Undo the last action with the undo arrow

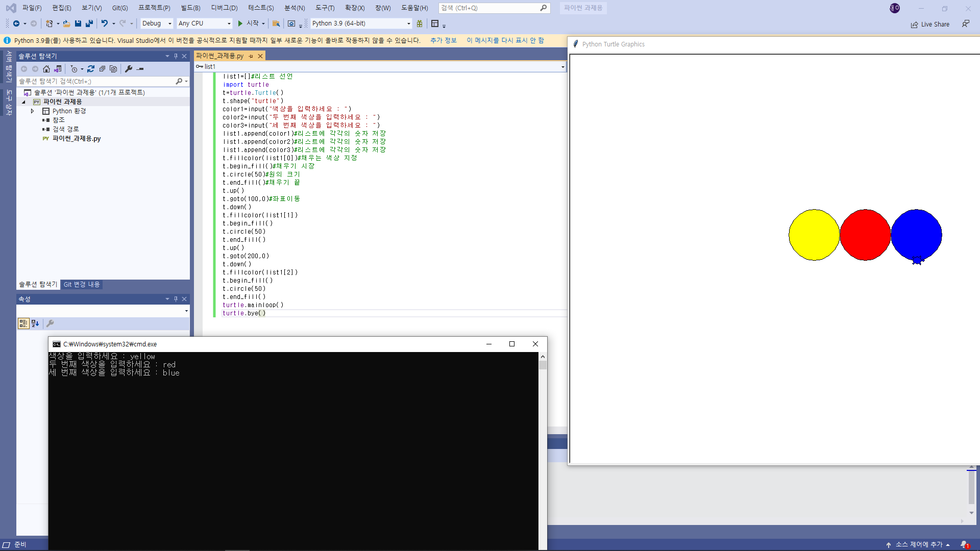pos(105,23)
